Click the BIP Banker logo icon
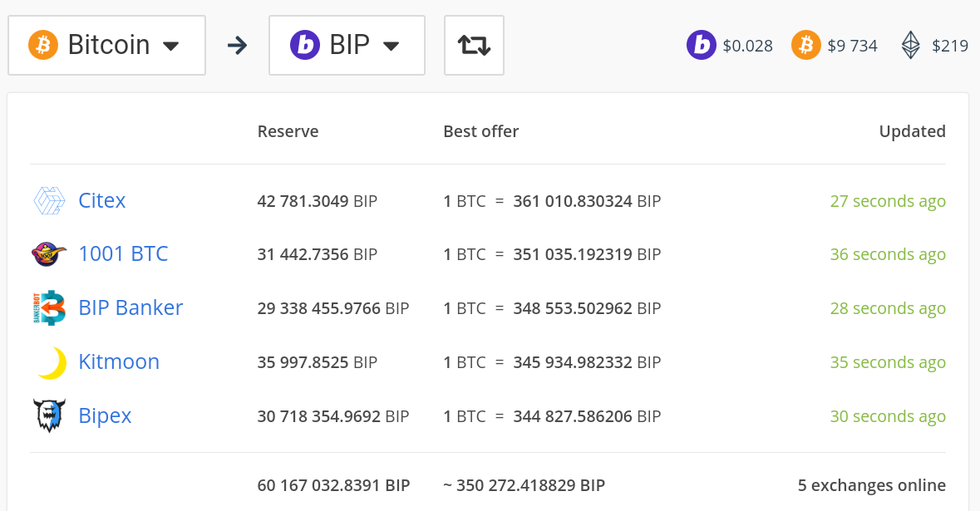980x511 pixels. (49, 308)
